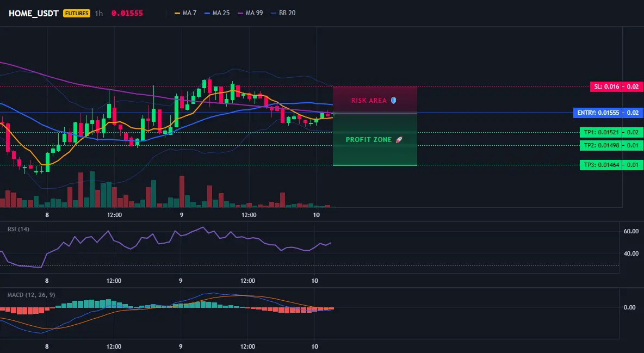Click the '10' date marker under price chart
This screenshot has width=644, height=353.
tap(316, 215)
